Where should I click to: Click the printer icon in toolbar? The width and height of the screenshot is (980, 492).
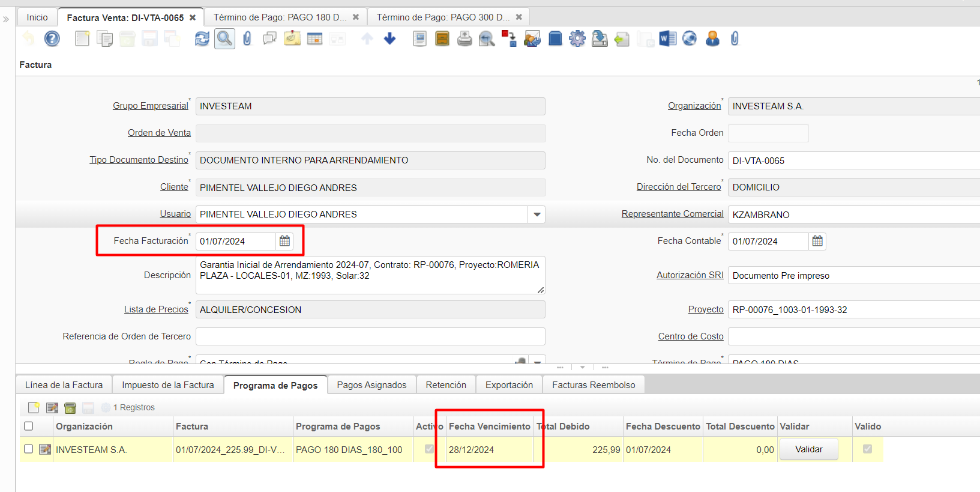click(x=464, y=39)
